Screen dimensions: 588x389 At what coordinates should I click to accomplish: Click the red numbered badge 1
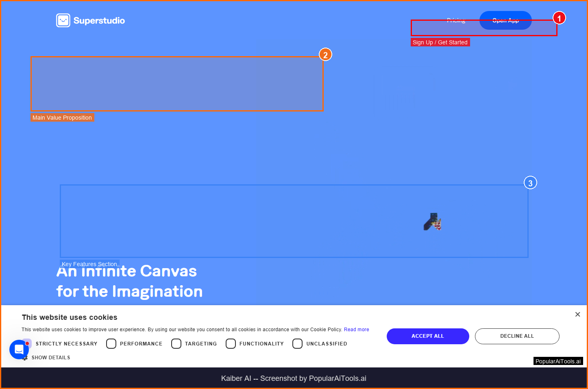(x=559, y=18)
